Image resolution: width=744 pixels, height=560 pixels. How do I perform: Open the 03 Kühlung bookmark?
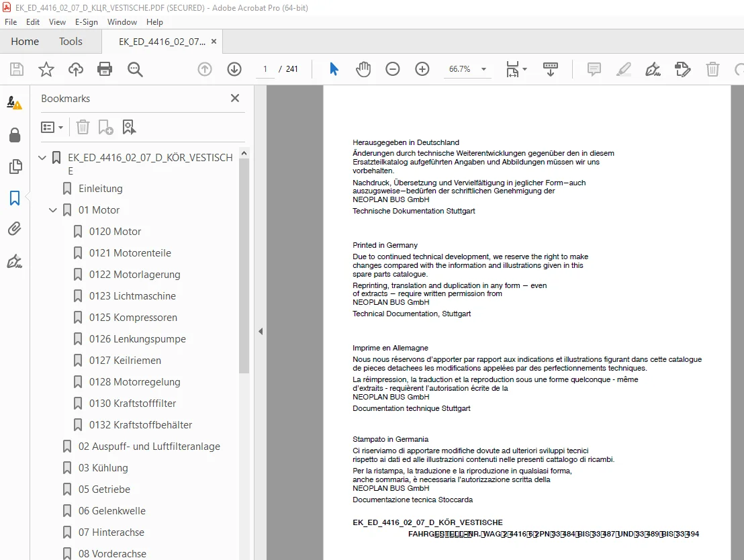[103, 468]
